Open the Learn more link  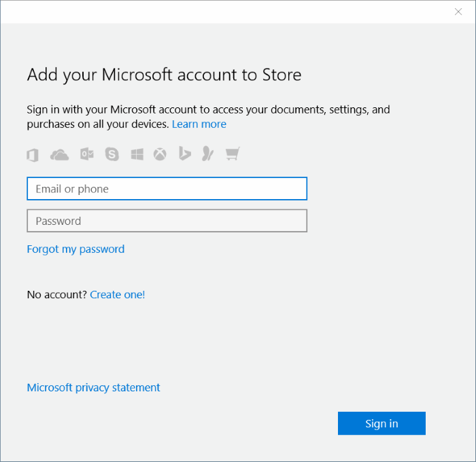(x=199, y=124)
